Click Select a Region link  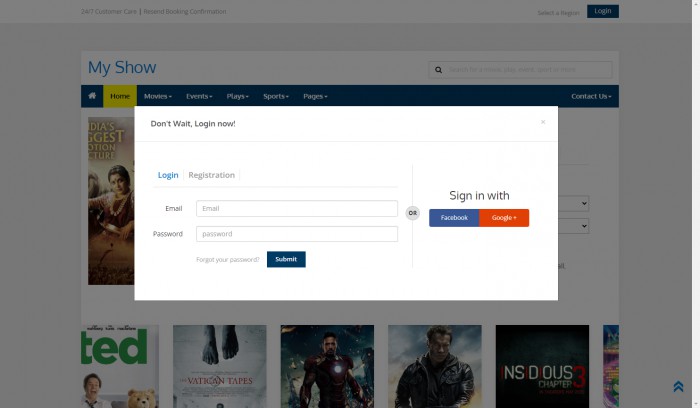tap(558, 13)
